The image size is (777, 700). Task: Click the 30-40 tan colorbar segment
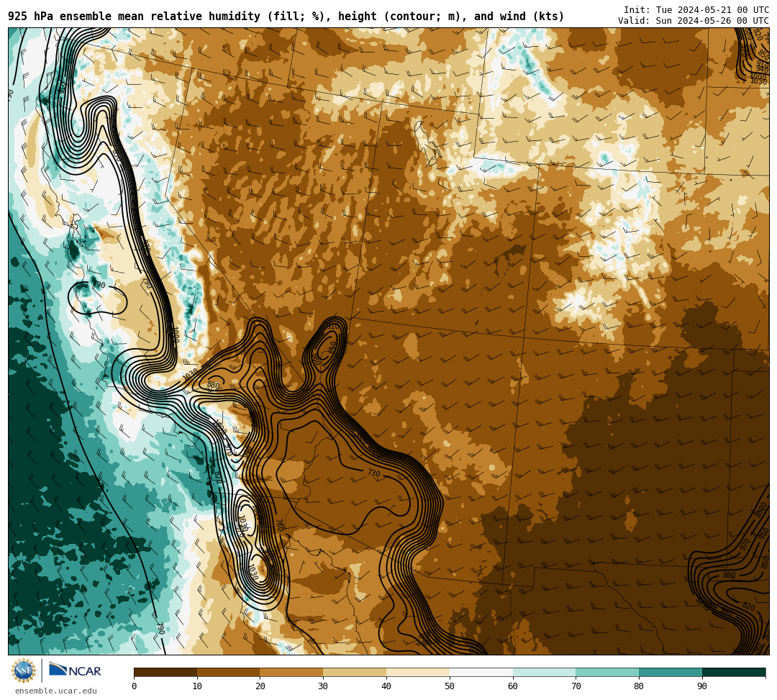pos(355,672)
